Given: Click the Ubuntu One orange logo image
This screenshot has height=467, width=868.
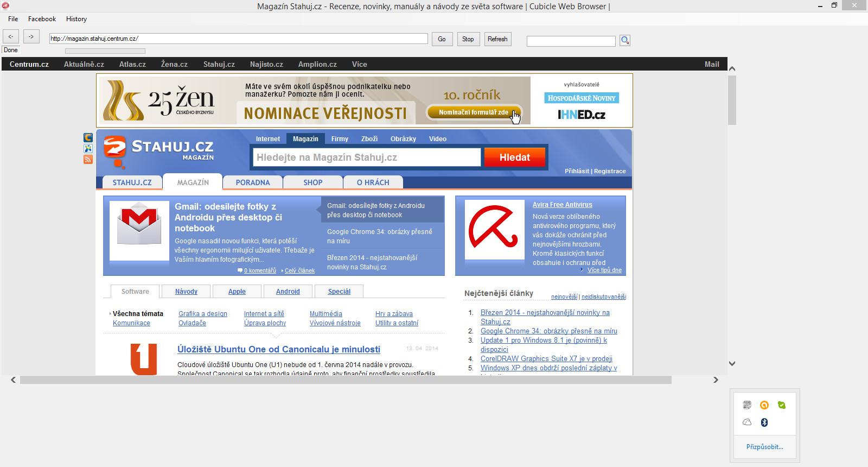Looking at the screenshot, I should click(x=144, y=359).
